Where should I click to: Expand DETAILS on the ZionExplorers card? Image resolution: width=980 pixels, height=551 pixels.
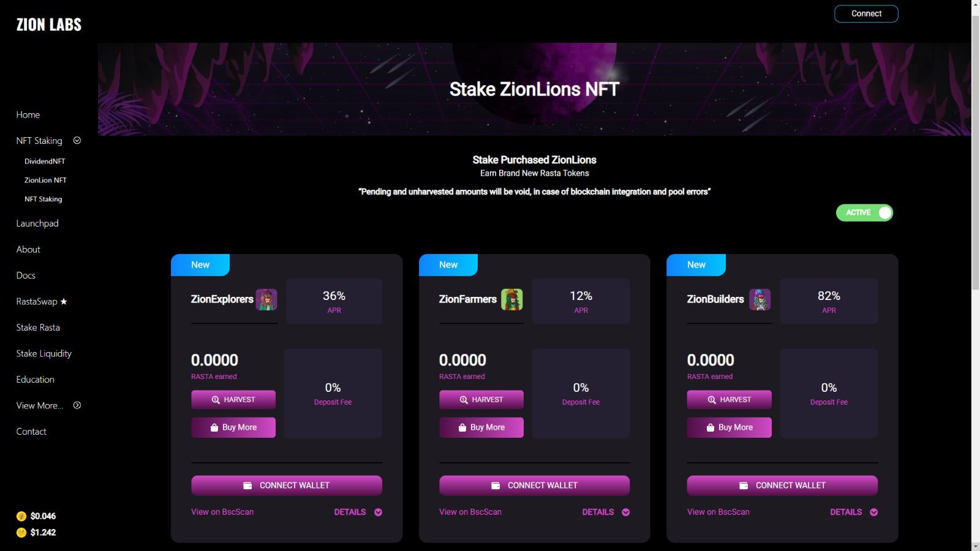358,512
